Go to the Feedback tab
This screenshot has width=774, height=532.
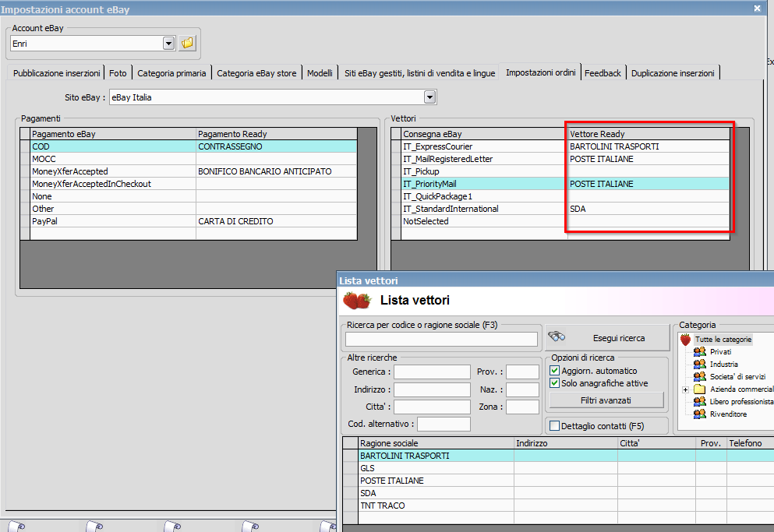pyautogui.click(x=603, y=73)
